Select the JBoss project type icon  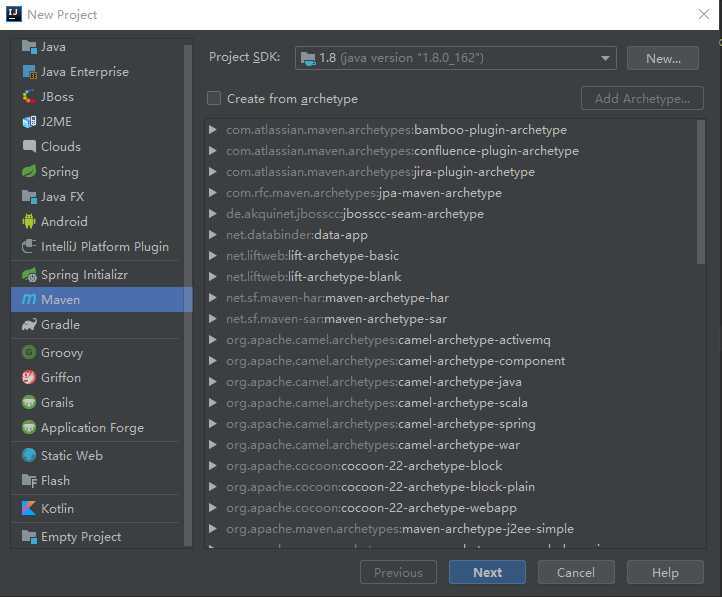click(x=29, y=97)
